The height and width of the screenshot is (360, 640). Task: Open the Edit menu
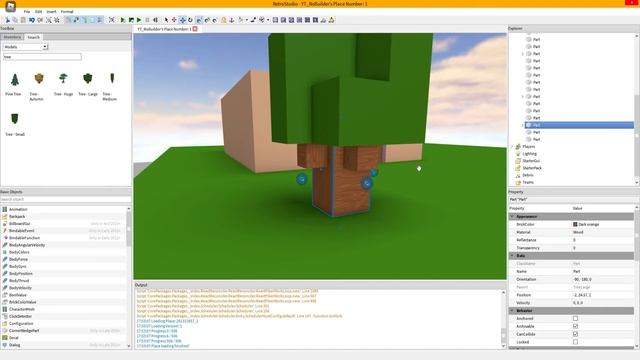pos(38,11)
